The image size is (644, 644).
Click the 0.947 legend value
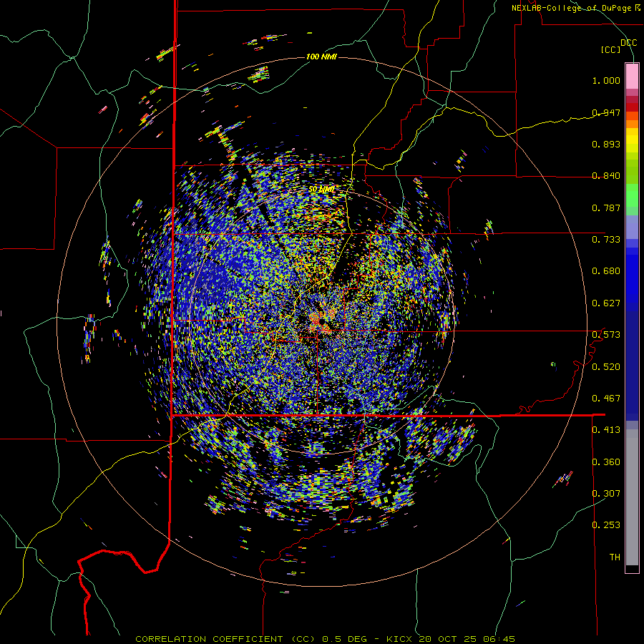coord(606,112)
